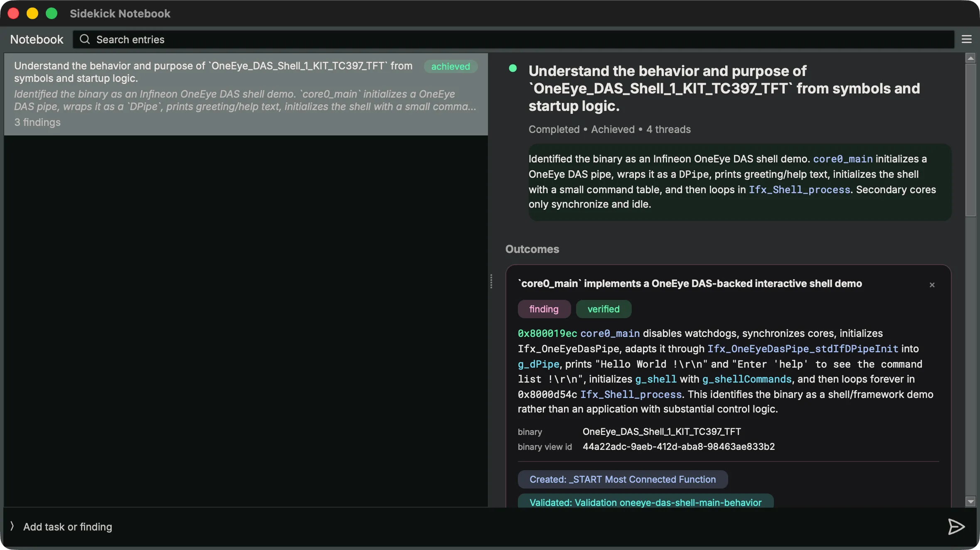The width and height of the screenshot is (980, 550).
Task: Dismiss the core0_main finding card
Action: (932, 285)
